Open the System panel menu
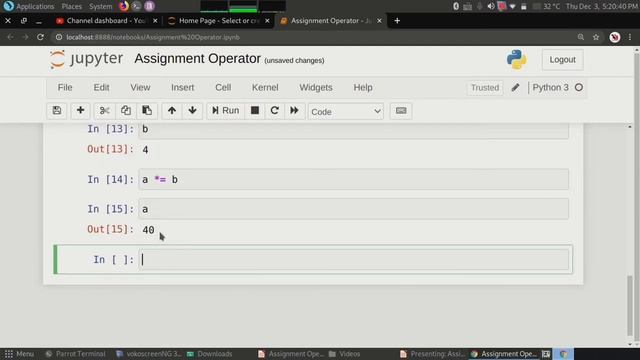This screenshot has width=640, height=360. tap(100, 6)
